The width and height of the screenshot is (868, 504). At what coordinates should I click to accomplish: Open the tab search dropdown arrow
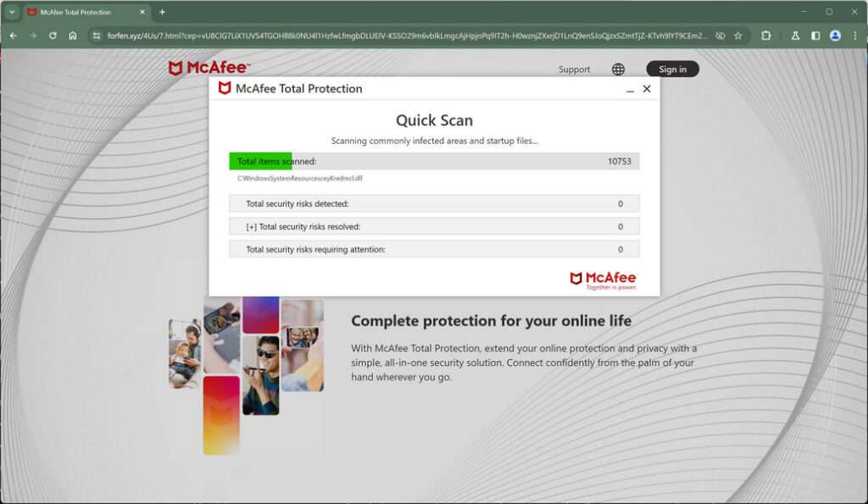pyautogui.click(x=12, y=12)
